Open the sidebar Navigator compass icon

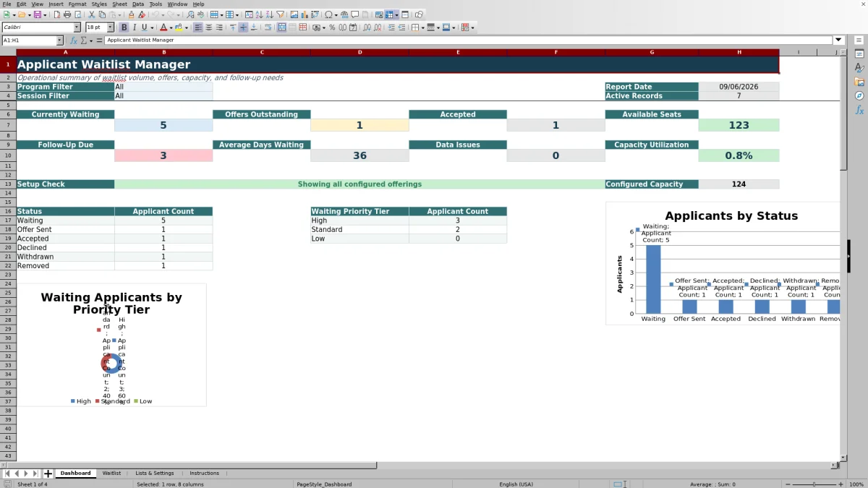pyautogui.click(x=859, y=95)
